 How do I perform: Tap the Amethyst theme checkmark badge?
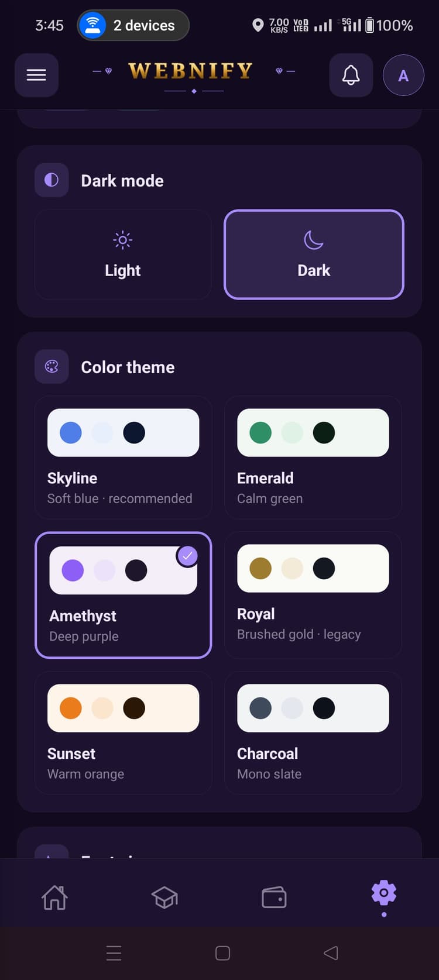tap(187, 556)
